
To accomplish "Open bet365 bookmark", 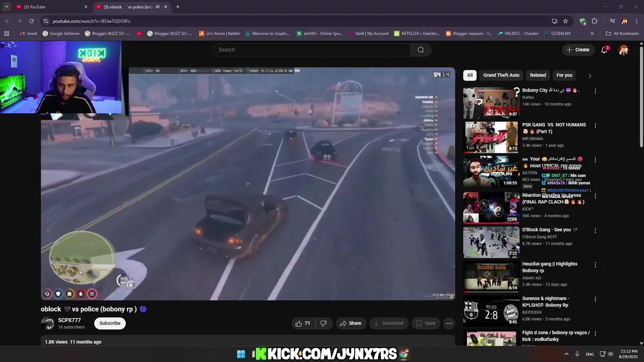I will [x=320, y=33].
